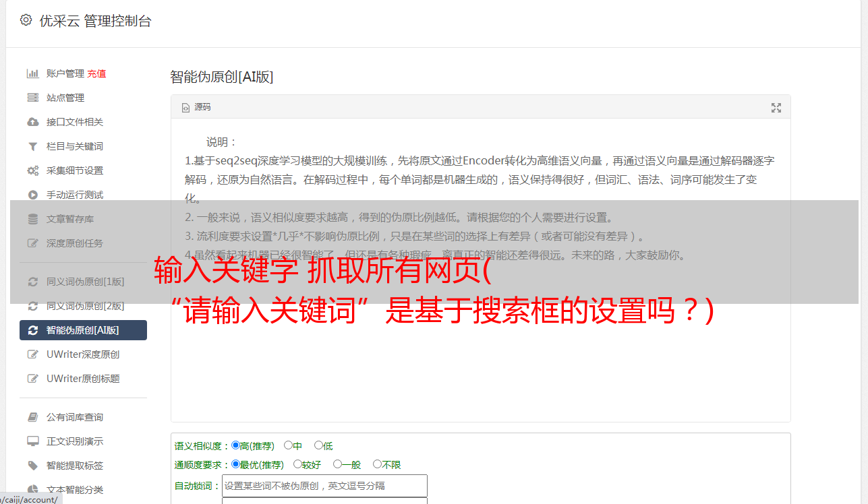Click the gear icon beside 优采云 管理控制台
Screen dimensions: 868x504
point(26,20)
